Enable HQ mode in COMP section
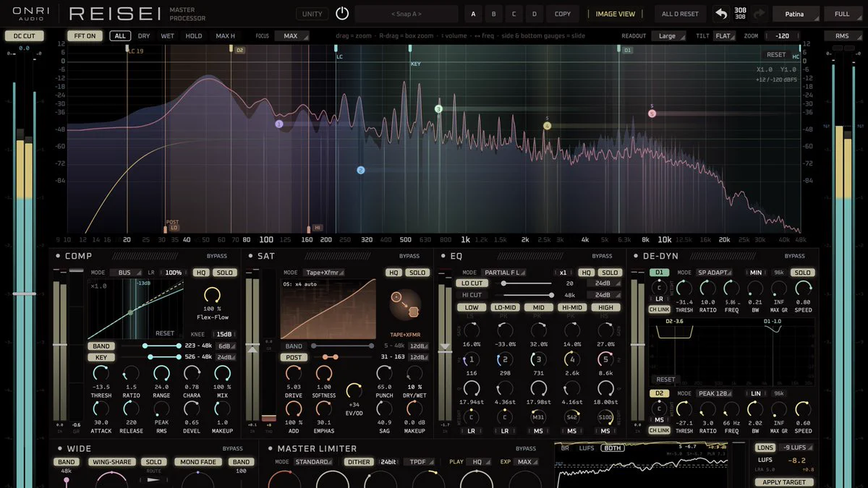 pos(200,273)
